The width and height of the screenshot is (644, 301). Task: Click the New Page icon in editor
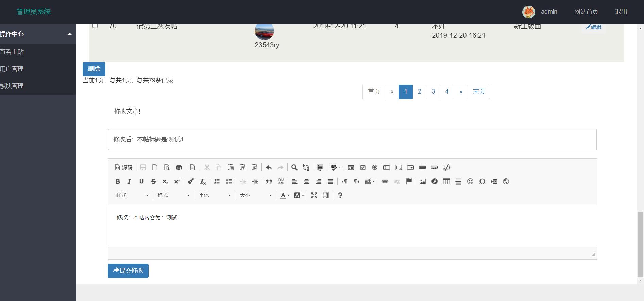155,167
